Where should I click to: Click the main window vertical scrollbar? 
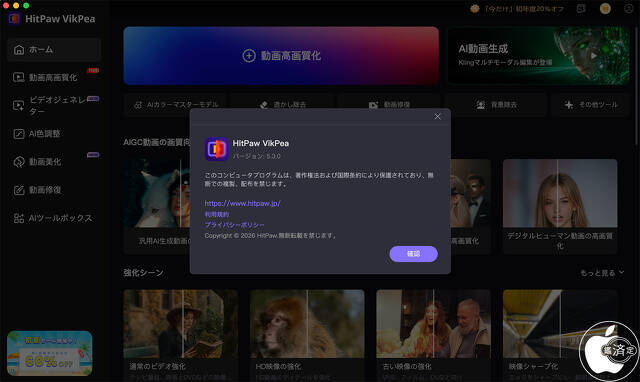click(636, 86)
